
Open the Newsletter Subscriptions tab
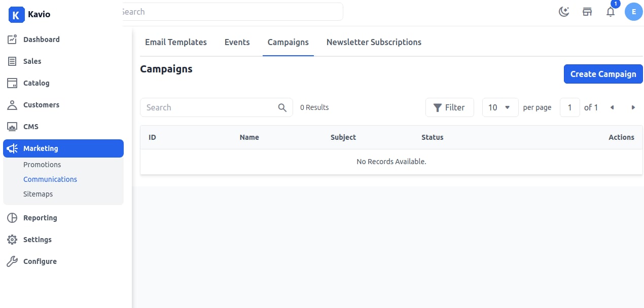pos(374,42)
